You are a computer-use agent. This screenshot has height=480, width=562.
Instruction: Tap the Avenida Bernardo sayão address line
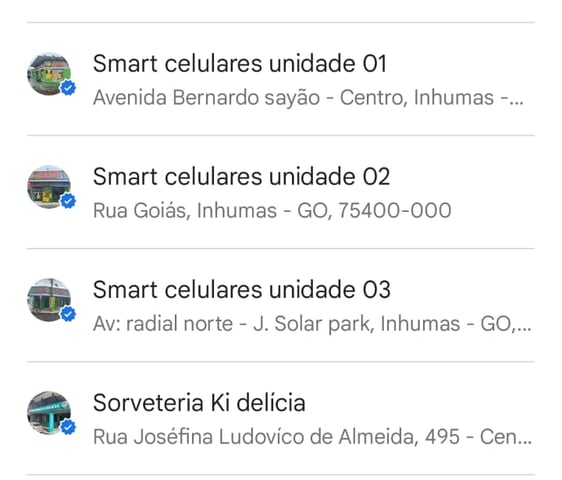point(308,98)
